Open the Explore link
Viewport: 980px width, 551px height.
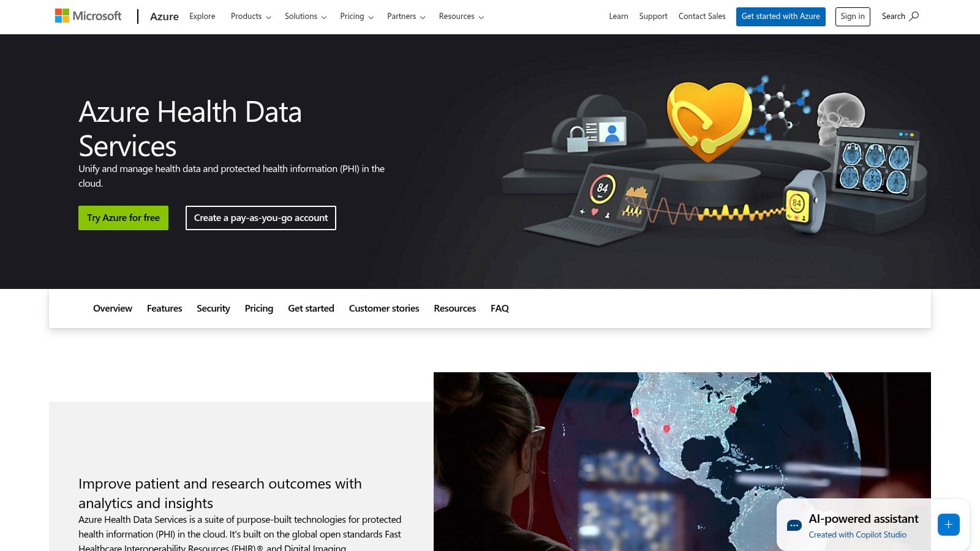[202, 17]
